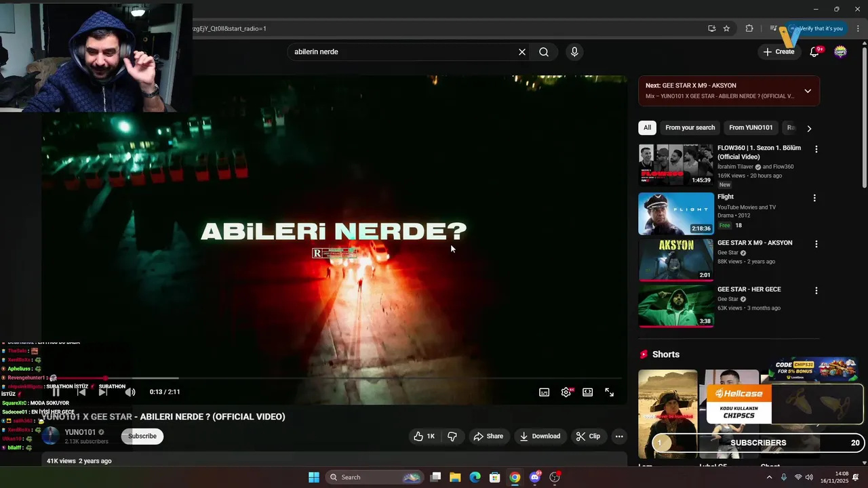Like the video
868x488 pixels.
tap(425, 436)
